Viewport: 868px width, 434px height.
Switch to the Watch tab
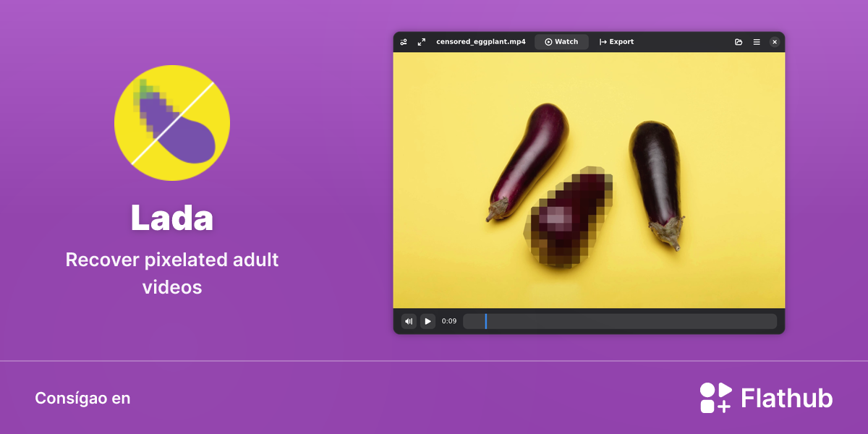pyautogui.click(x=561, y=42)
